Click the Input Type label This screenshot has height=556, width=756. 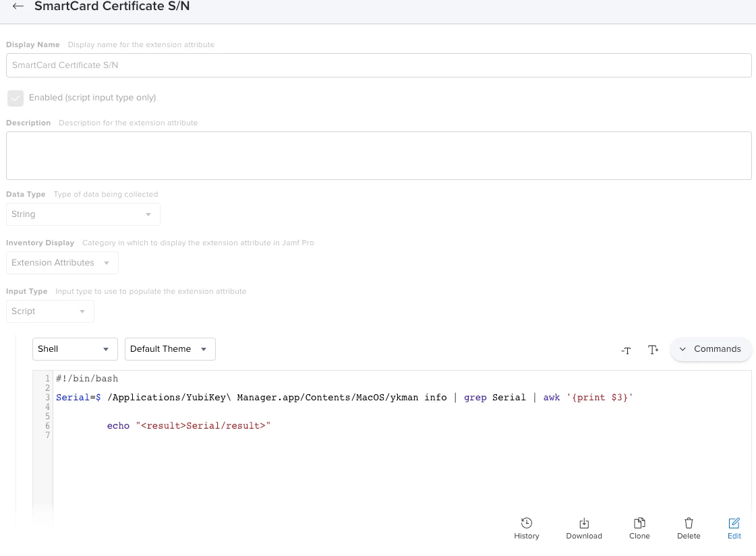26,292
